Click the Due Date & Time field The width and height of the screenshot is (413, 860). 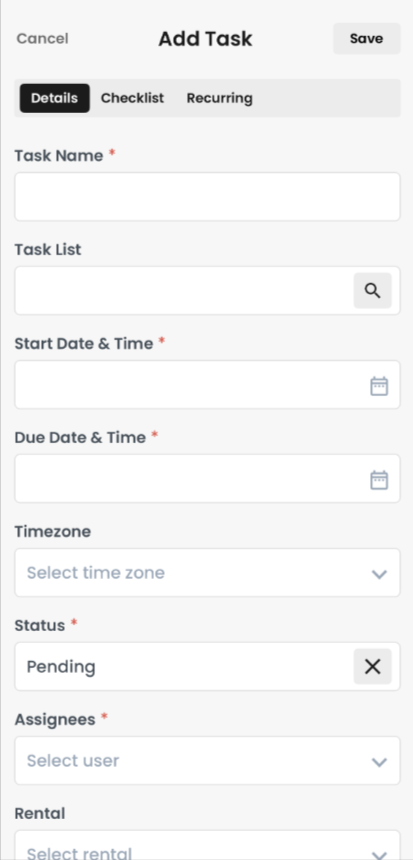coord(207,478)
